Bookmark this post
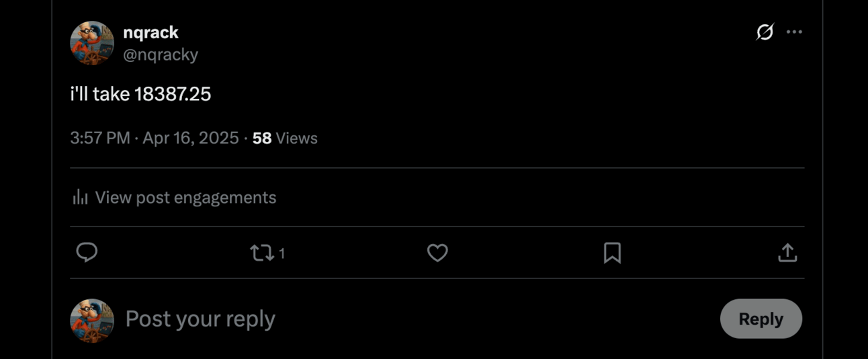The image size is (868, 359). point(612,253)
